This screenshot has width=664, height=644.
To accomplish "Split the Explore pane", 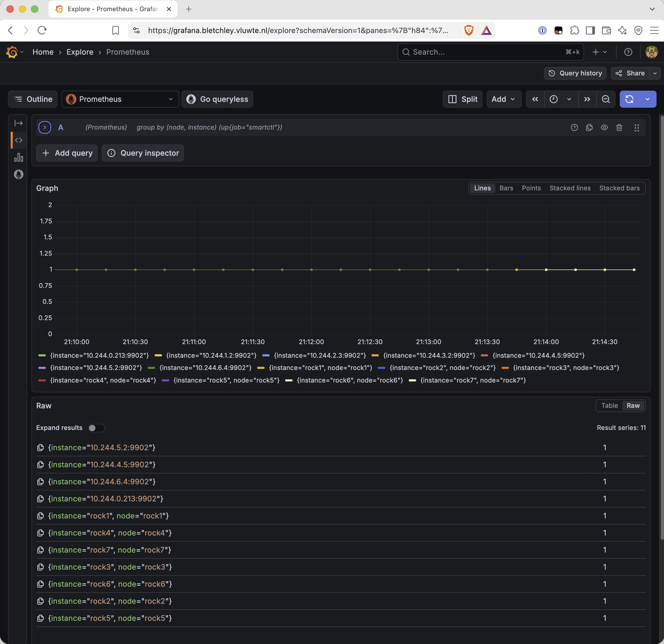I will (463, 99).
